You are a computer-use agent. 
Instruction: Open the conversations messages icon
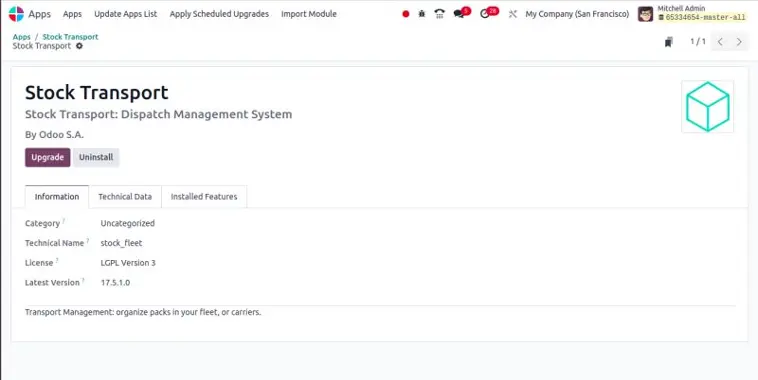click(x=459, y=14)
